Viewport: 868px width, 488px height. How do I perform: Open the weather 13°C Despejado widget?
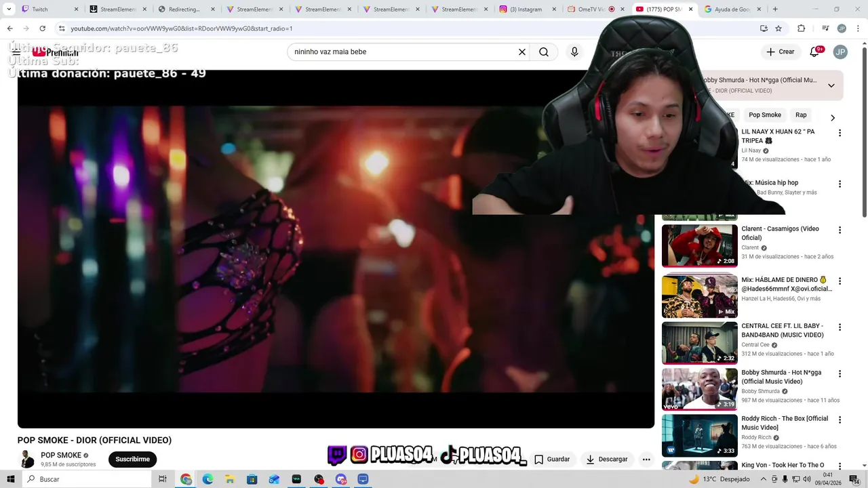point(719,479)
